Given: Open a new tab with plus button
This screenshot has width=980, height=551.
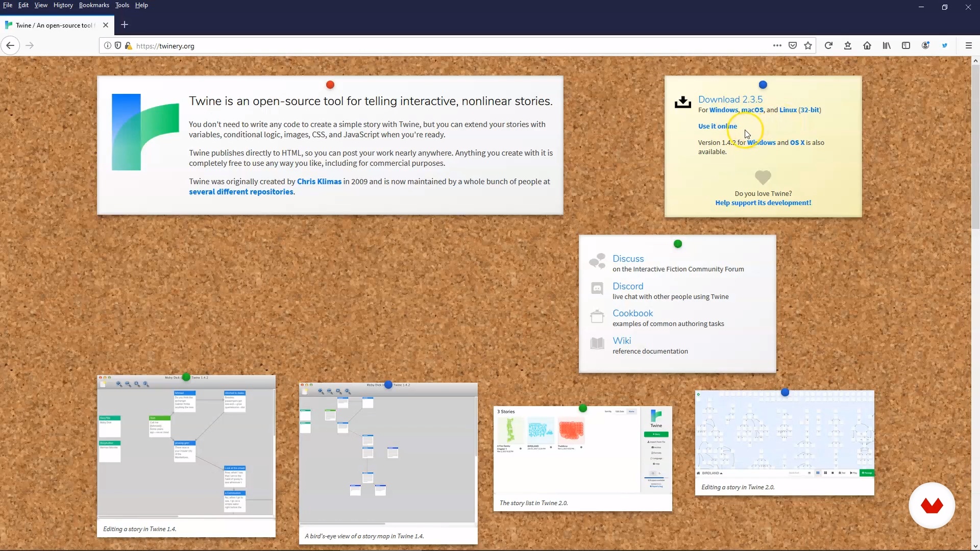Looking at the screenshot, I should point(125,24).
